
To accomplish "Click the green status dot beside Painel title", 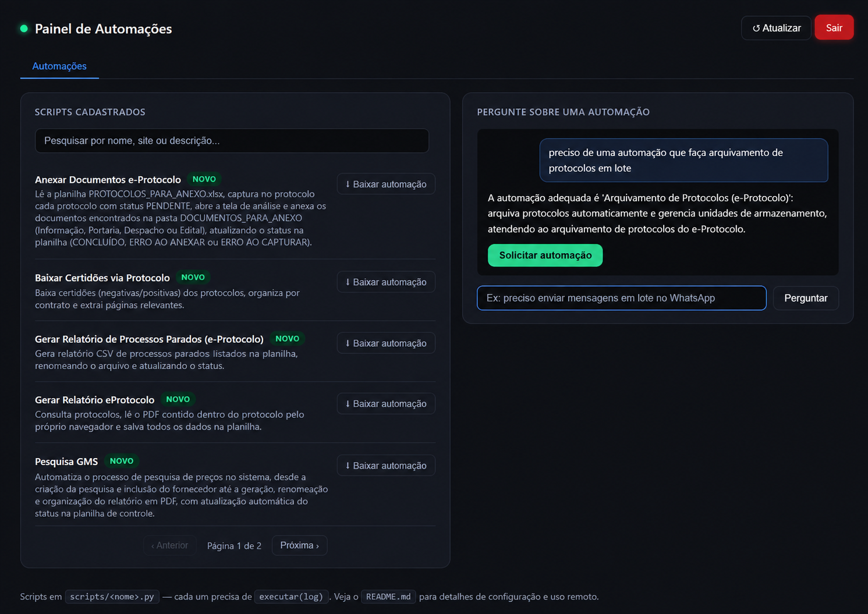I will [x=24, y=29].
